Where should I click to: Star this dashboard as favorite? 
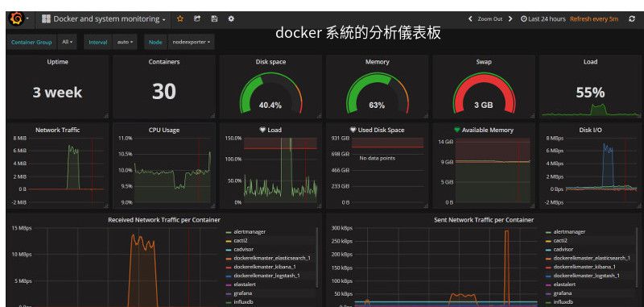pos(180,19)
